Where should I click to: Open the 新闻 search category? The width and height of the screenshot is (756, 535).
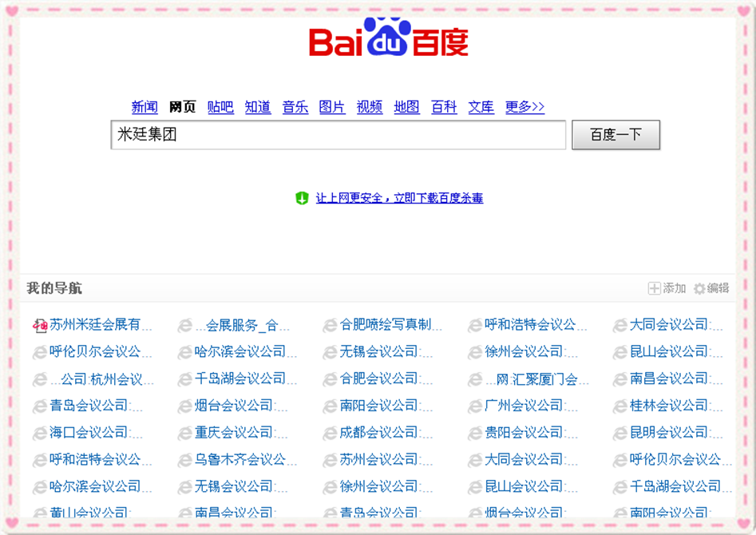point(144,107)
